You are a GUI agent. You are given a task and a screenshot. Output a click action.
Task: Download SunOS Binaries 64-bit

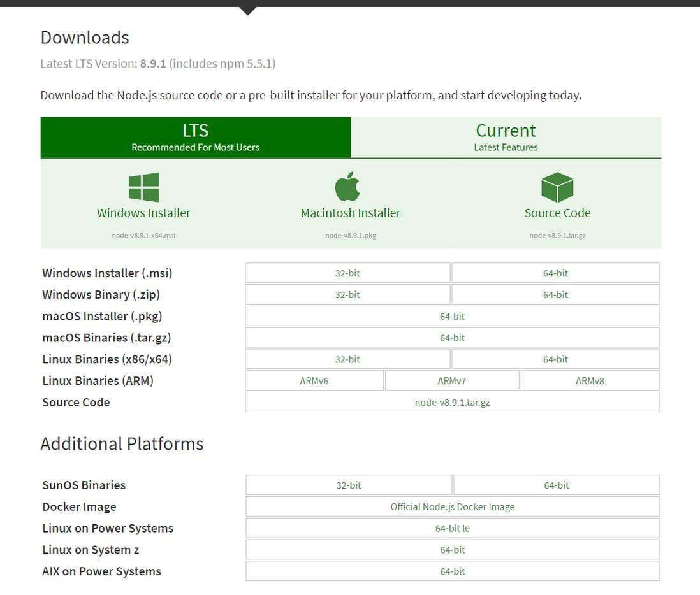coord(557,485)
